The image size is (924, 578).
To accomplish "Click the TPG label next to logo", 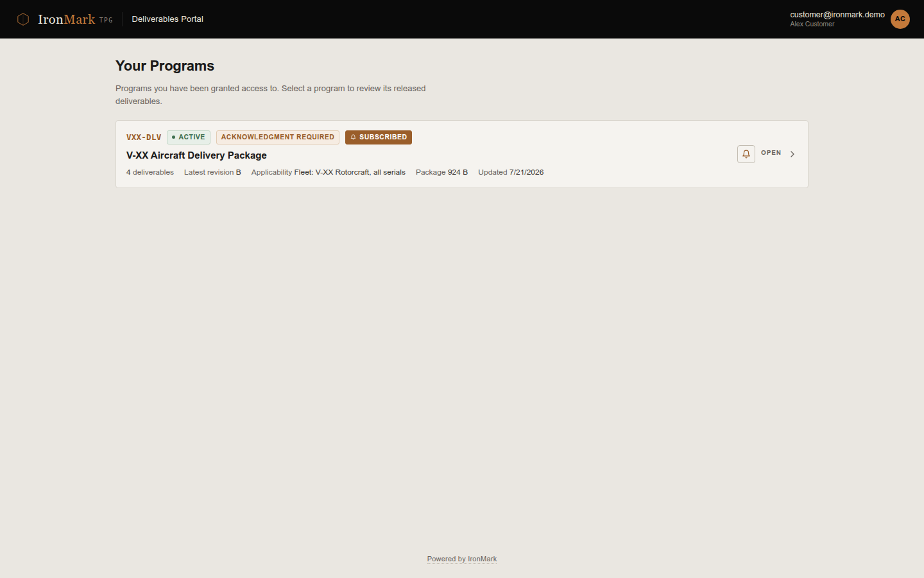I will coord(106,21).
